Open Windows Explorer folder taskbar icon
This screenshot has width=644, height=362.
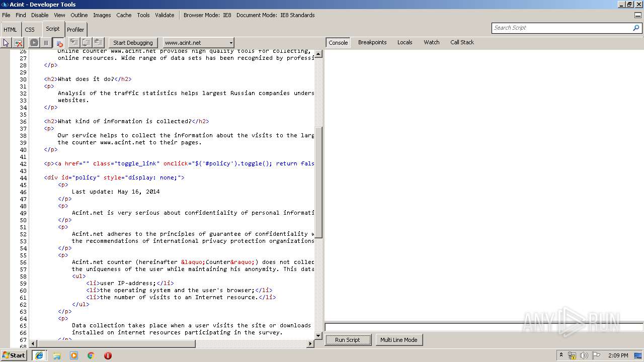(x=57, y=355)
